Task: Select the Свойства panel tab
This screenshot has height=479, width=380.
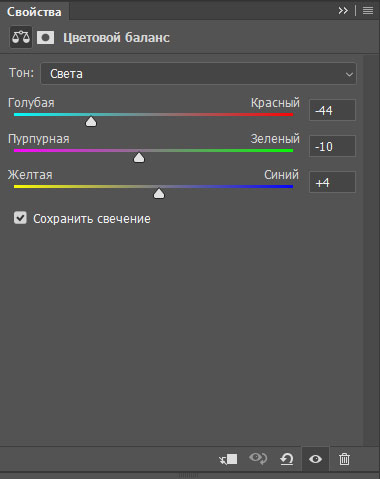Action: [x=34, y=12]
